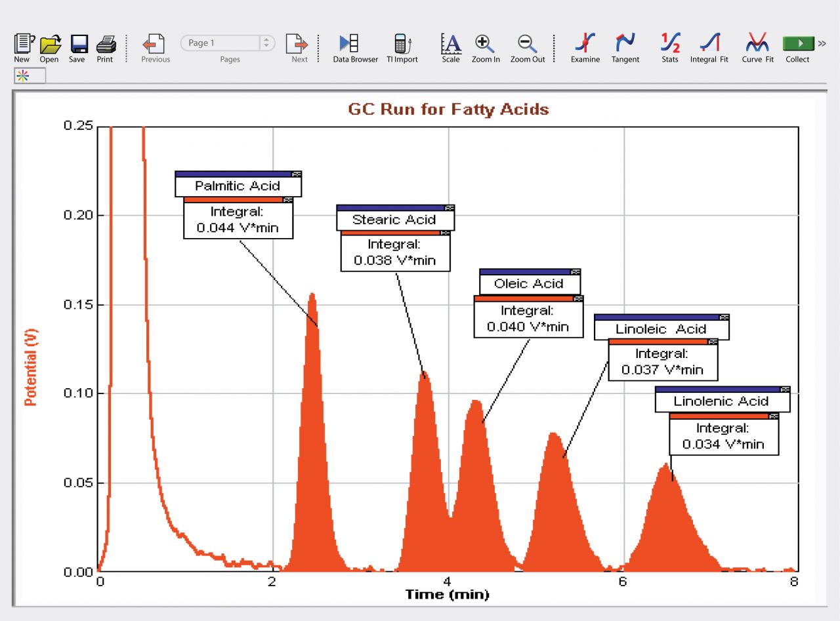The image size is (840, 621).
Task: Close the Linolenic Acid integral box
Action: [x=773, y=416]
